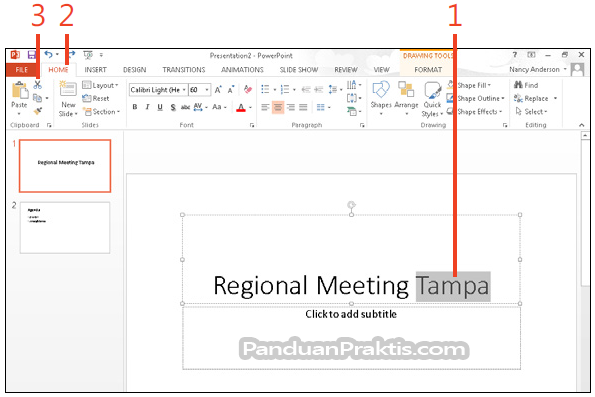Switch to the INSERT tab
595x397 pixels.
click(95, 70)
